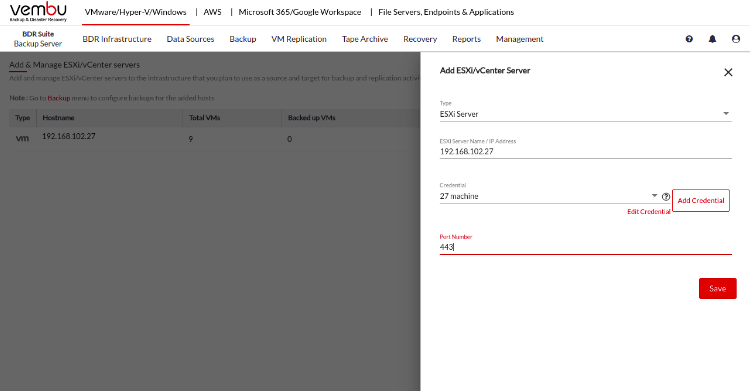Viewport: 750px width, 391px height.
Task: Click the Port Number input field
Action: (x=585, y=247)
